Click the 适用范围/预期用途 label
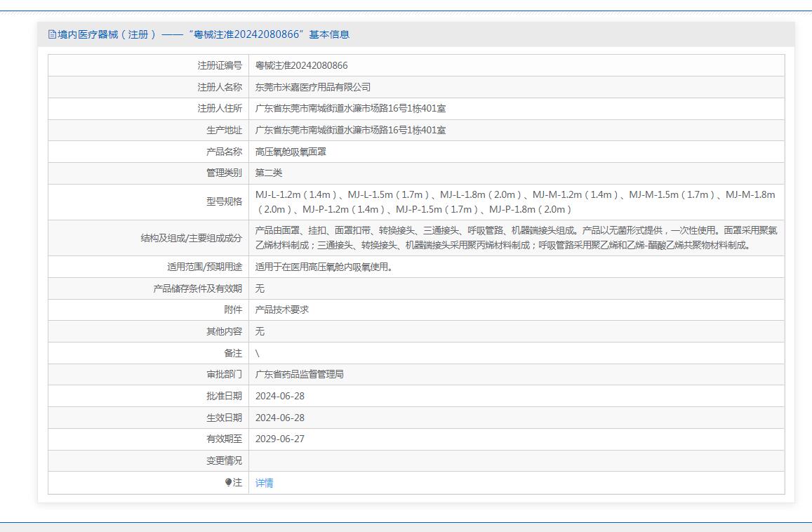Viewport: 812px width, 532px height. tap(204, 267)
